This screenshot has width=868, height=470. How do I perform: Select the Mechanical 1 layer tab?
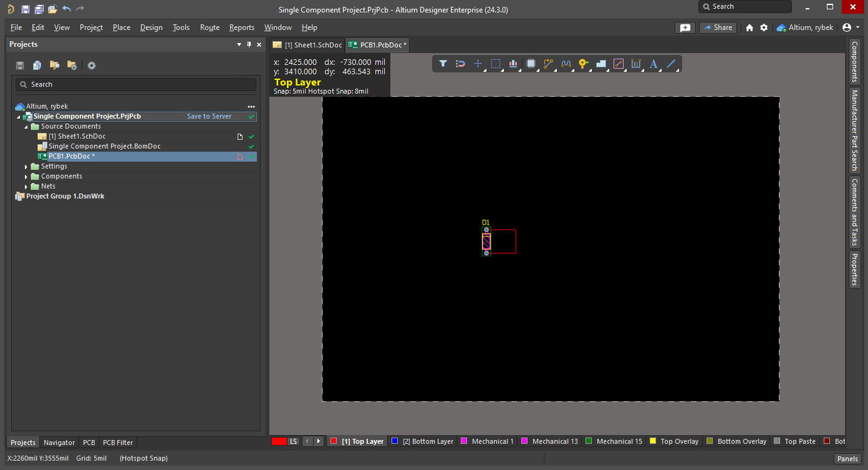[487, 441]
